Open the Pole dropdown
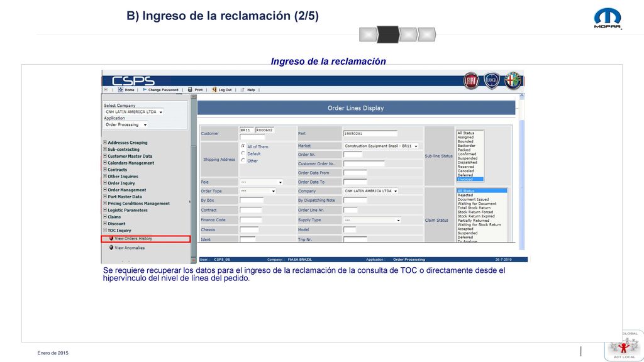644x362 pixels. (x=261, y=182)
